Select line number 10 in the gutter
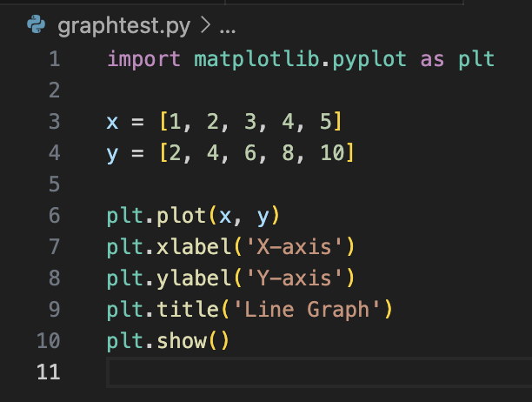 49,340
